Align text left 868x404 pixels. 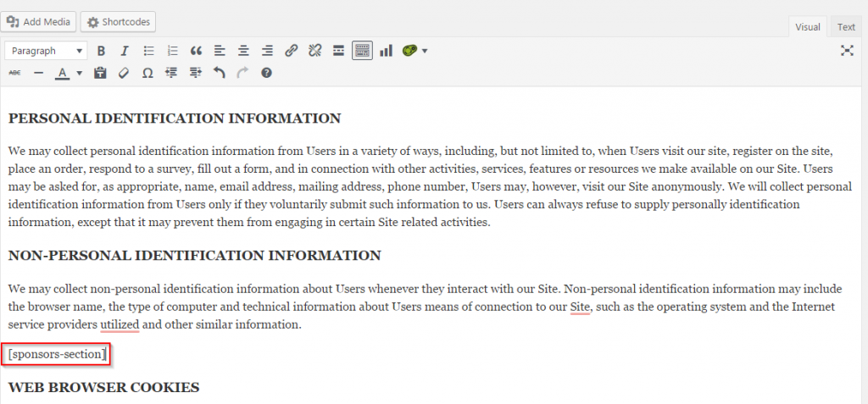(220, 51)
